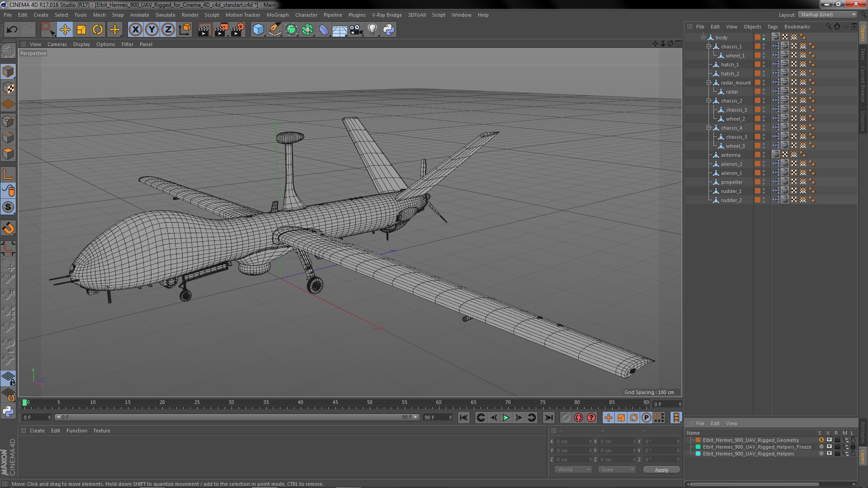868x488 pixels.
Task: Select the rudder_2 object in tree
Action: click(x=731, y=200)
